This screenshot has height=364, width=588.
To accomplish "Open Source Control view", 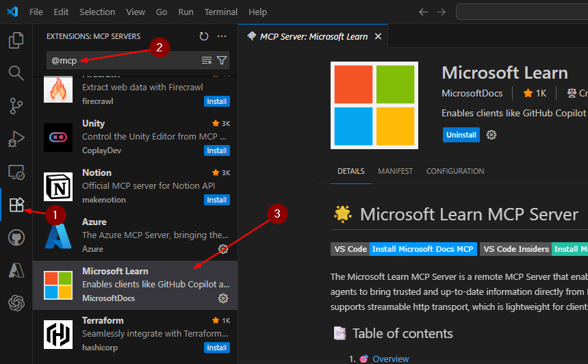I will 16,105.
